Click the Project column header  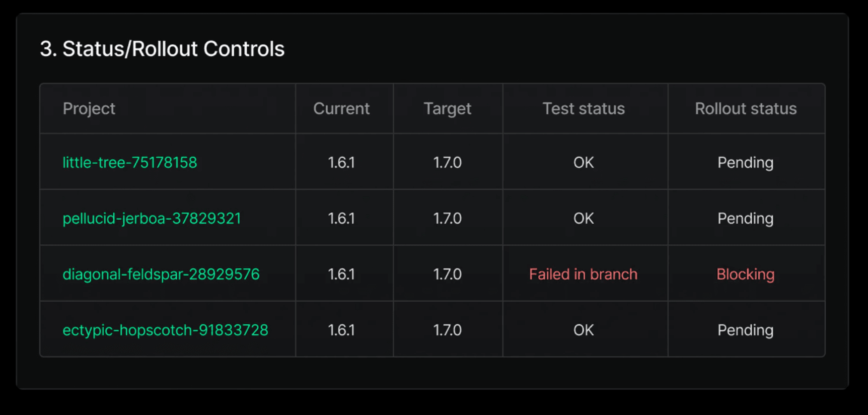pyautogui.click(x=89, y=109)
